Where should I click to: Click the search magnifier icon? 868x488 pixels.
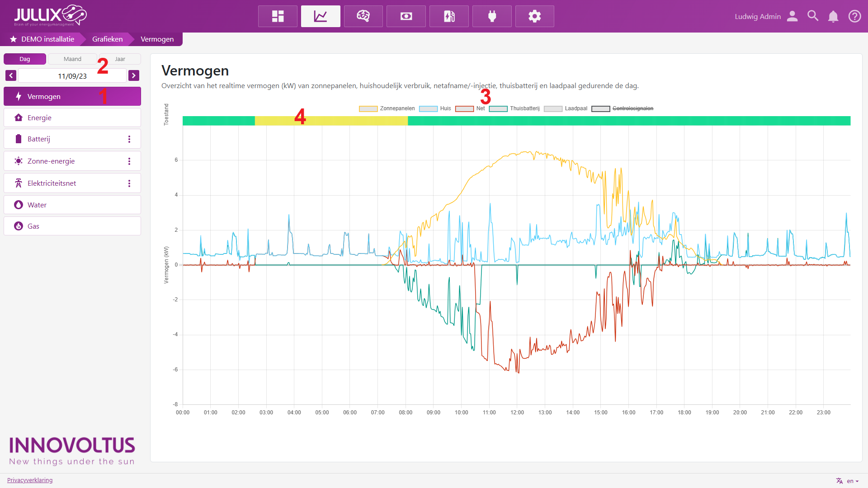point(812,16)
